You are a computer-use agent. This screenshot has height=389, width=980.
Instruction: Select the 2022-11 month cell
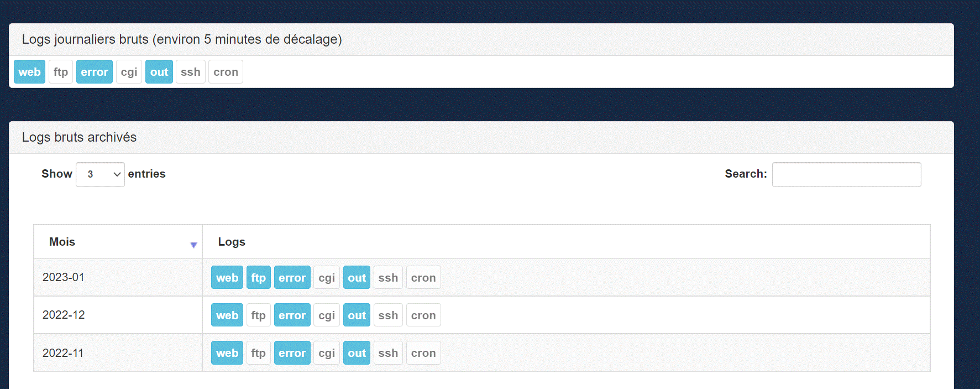pyautogui.click(x=118, y=352)
